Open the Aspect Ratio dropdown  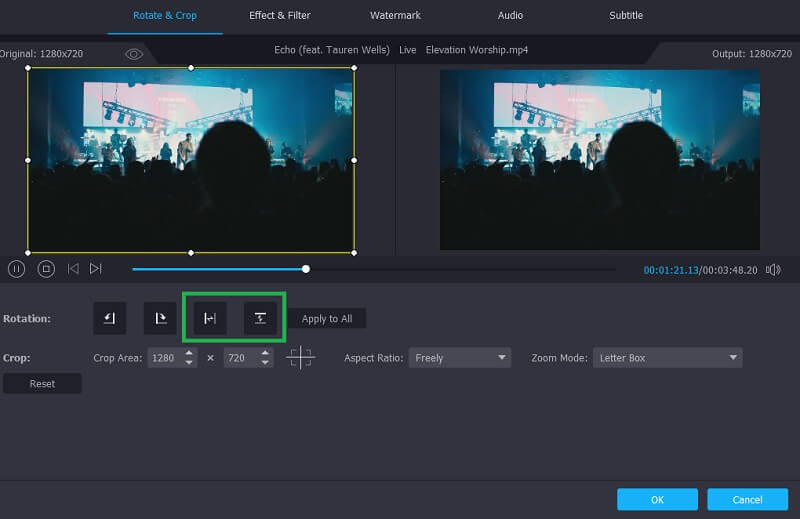click(x=459, y=358)
